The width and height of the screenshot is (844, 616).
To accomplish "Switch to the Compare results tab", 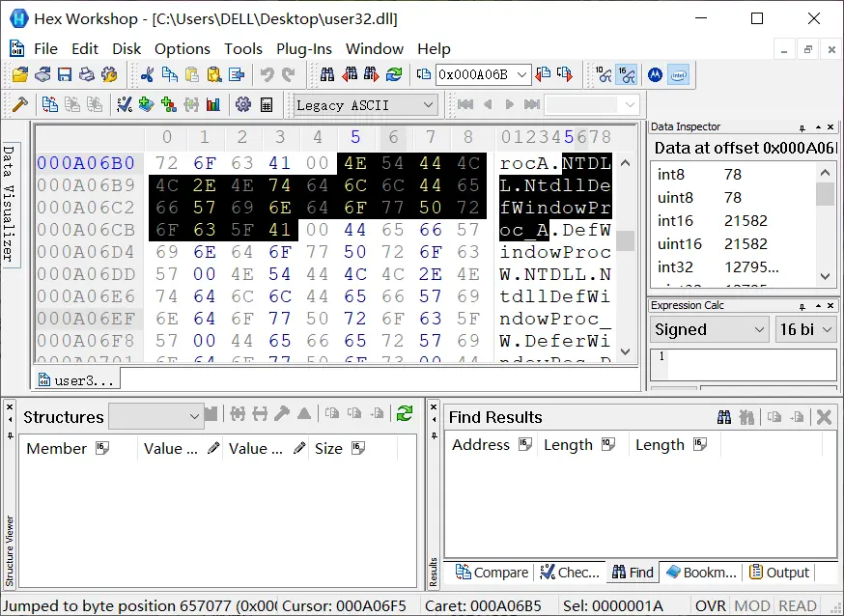I will click(x=492, y=573).
